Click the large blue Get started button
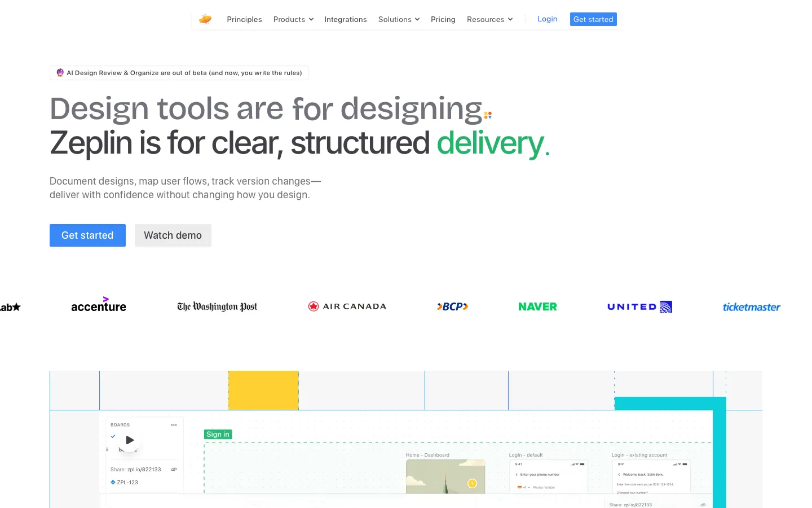The width and height of the screenshot is (812, 508). coord(87,235)
